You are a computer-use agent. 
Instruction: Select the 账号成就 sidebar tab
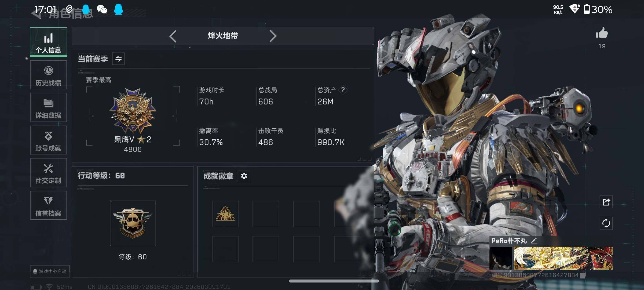[x=48, y=140]
